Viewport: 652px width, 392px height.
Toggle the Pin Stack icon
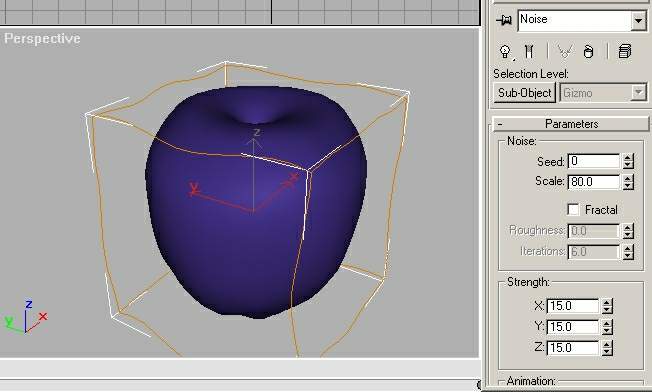click(504, 20)
